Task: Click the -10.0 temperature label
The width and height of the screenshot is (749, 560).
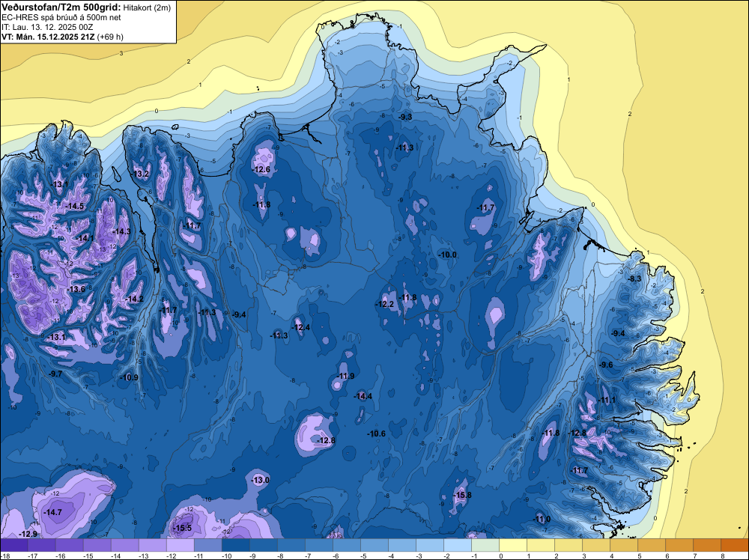Action: pyautogui.click(x=448, y=255)
